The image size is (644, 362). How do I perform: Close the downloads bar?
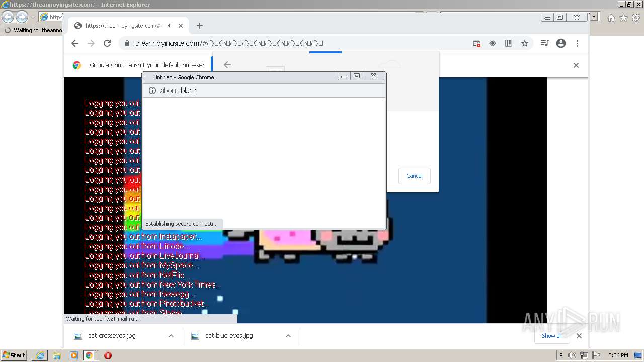click(x=579, y=336)
